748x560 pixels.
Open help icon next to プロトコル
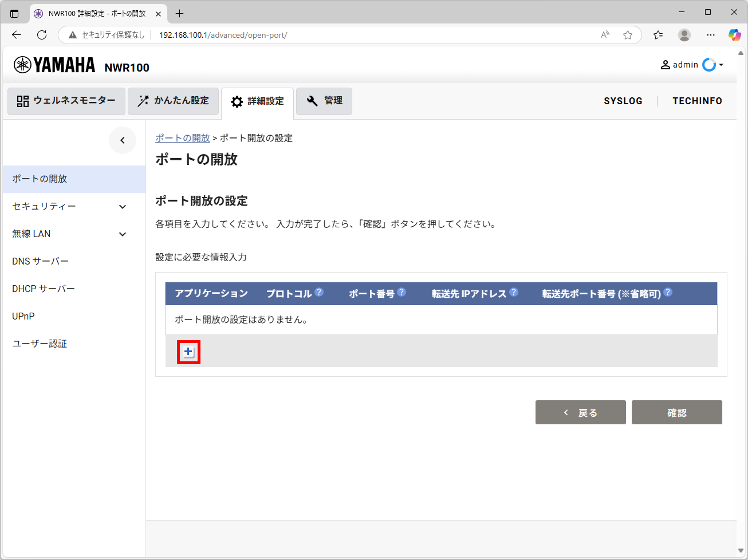point(319,292)
